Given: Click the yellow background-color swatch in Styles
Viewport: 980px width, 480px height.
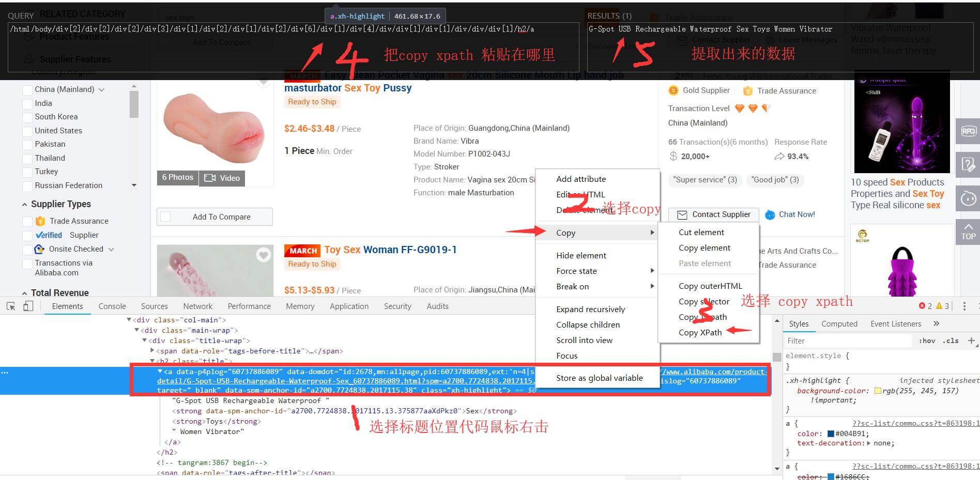Looking at the screenshot, I should pos(878,391).
